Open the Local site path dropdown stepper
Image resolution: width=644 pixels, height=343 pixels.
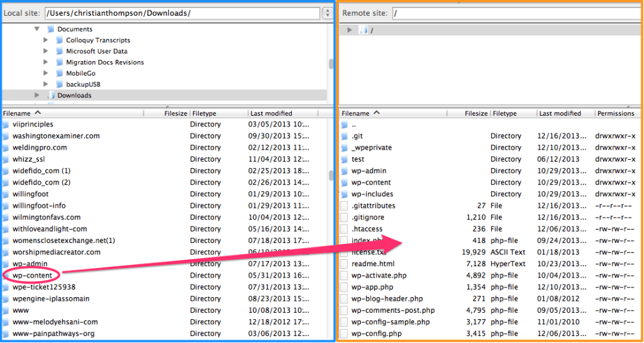327,13
